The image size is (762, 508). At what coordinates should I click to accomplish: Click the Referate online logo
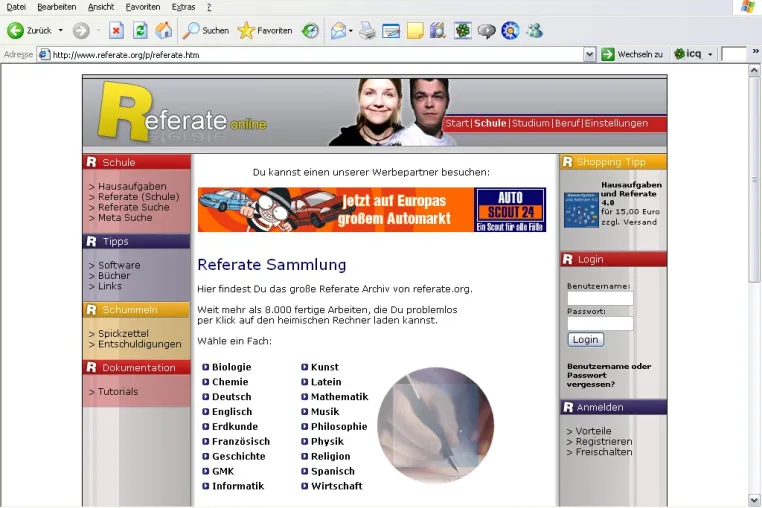(182, 113)
